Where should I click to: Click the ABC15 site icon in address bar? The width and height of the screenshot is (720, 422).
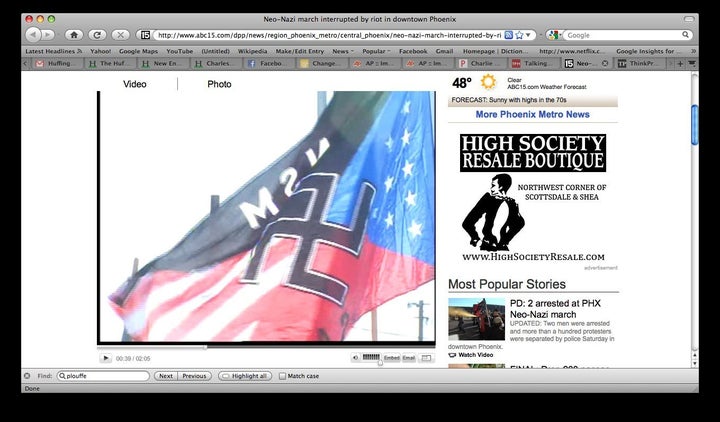[145, 35]
